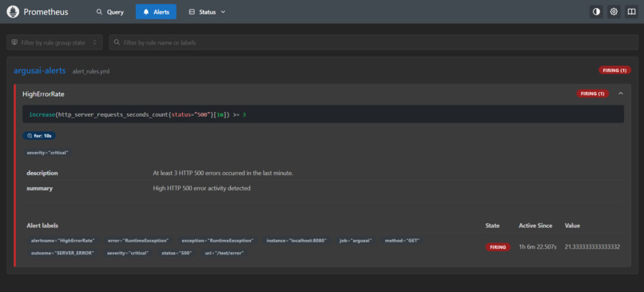The width and height of the screenshot is (644, 292).
Task: Click the argusai-alerts group link
Action: (40, 70)
